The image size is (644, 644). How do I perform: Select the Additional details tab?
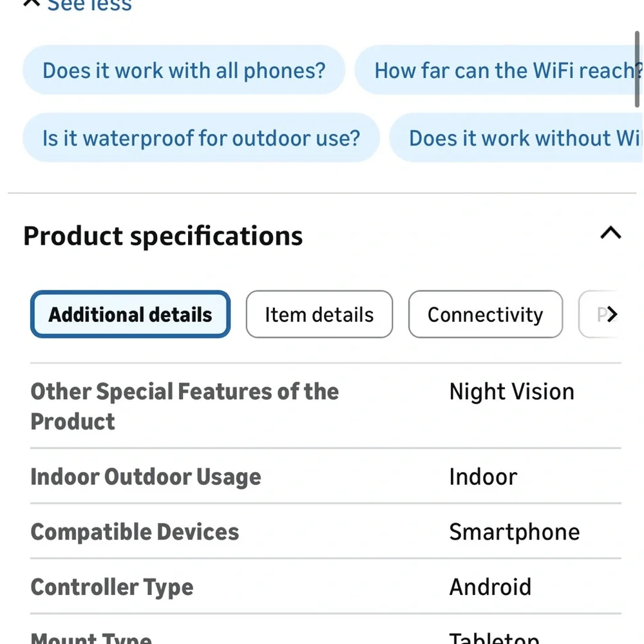point(130,314)
